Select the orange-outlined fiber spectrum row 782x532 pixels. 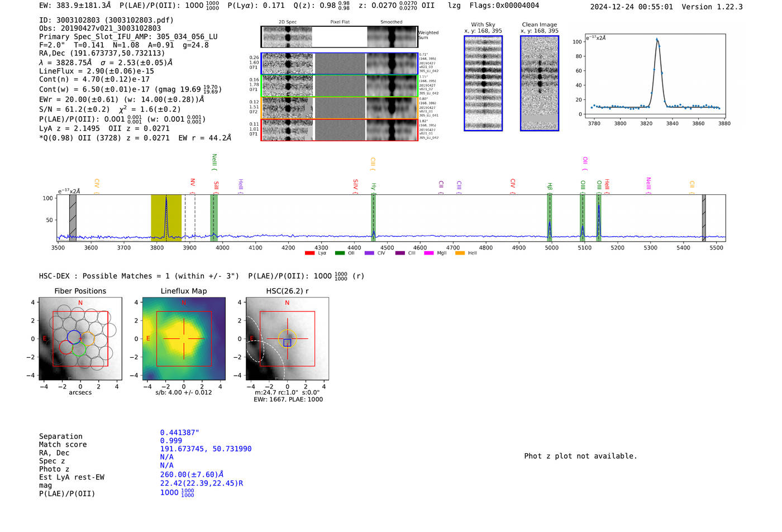pyautogui.click(x=339, y=108)
